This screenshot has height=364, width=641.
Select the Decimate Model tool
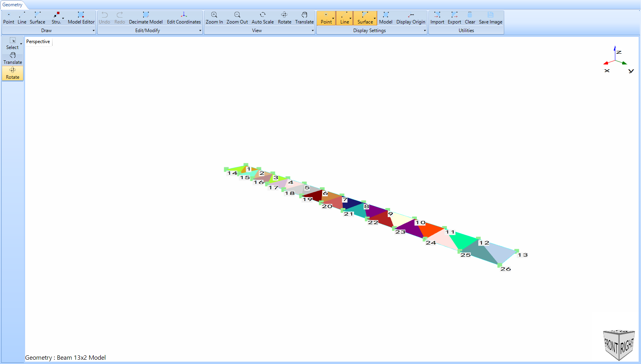pyautogui.click(x=145, y=18)
